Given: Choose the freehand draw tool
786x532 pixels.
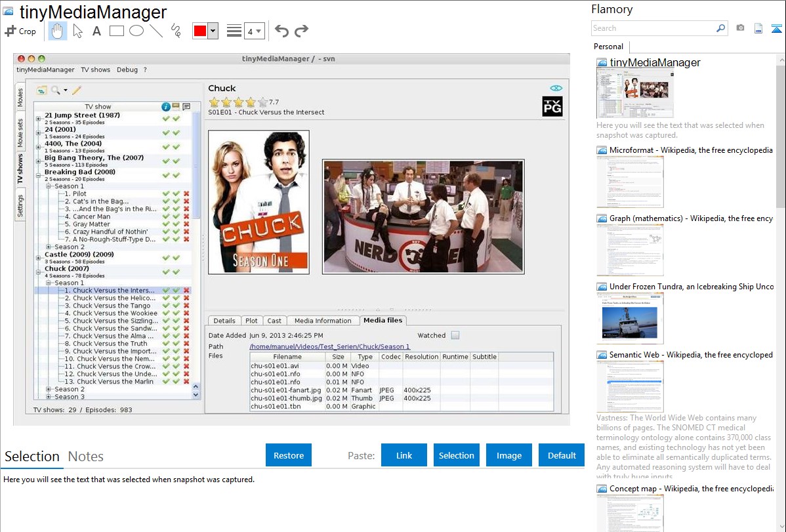Looking at the screenshot, I should (175, 31).
